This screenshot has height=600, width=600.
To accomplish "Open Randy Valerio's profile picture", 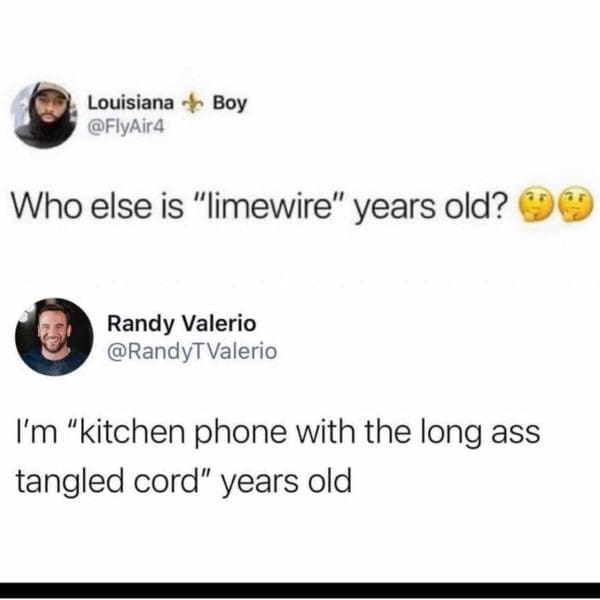I will tap(54, 337).
